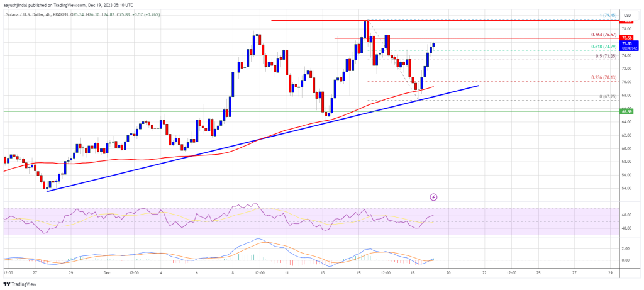Click the purple lightning bolt event icon

(x=433, y=197)
